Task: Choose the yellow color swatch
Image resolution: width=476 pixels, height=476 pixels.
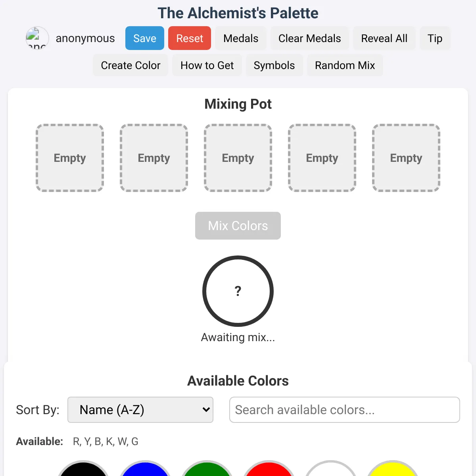Action: (393, 469)
